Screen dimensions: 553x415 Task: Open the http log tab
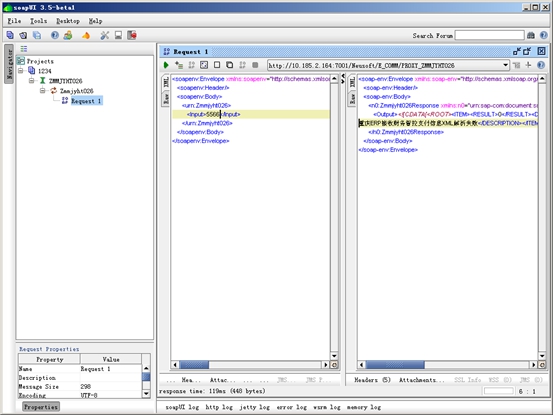pos(219,407)
